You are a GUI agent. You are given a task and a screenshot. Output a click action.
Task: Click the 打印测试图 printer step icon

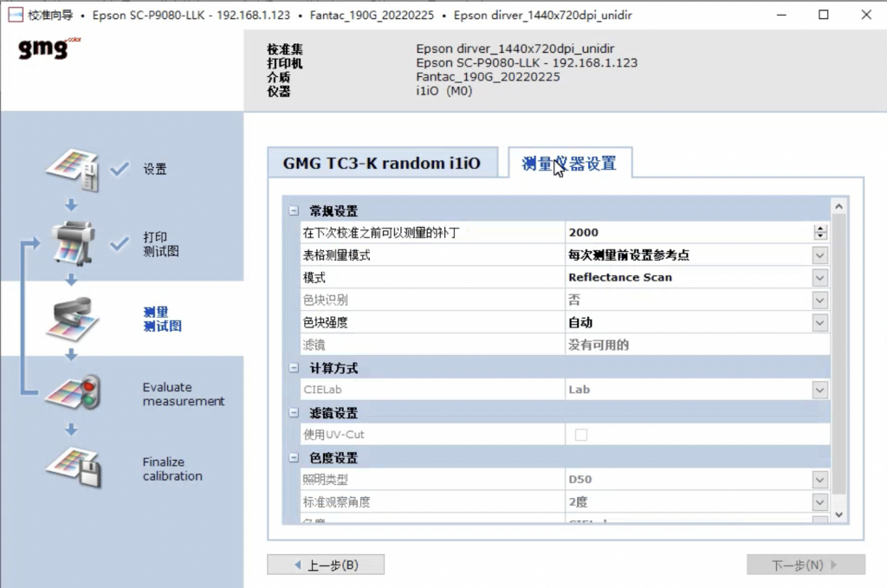72,243
